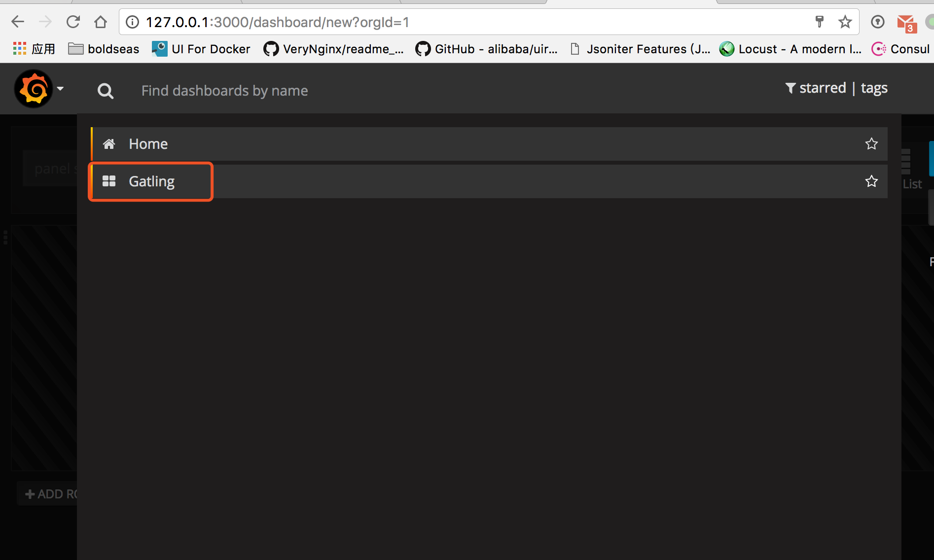Star the Gatling dashboard

[x=871, y=181]
